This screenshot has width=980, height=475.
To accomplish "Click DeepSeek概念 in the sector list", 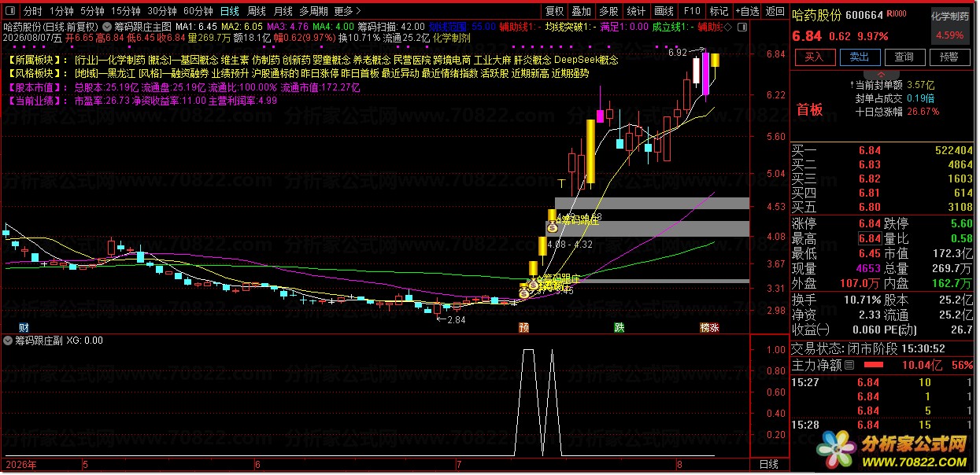I will [586, 61].
